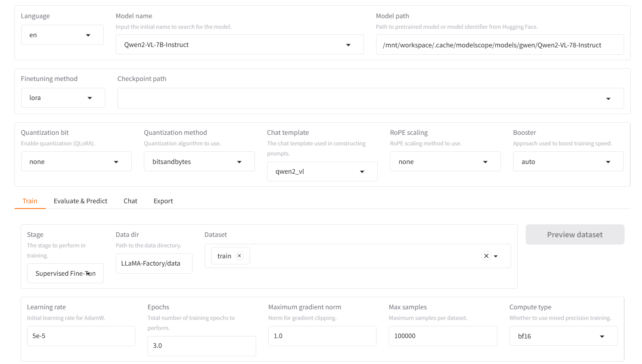Click the Model path input field
Screen dimensions: 642x364
[x=499, y=45]
